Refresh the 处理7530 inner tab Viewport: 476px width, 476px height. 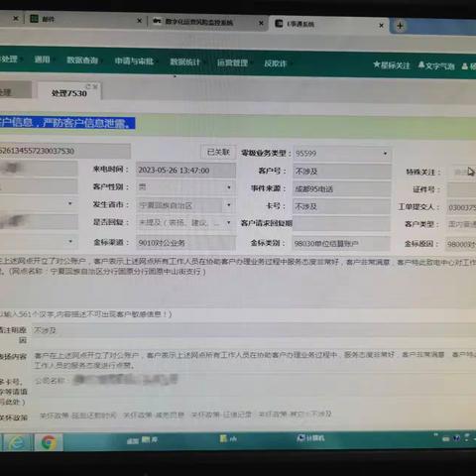click(88, 86)
